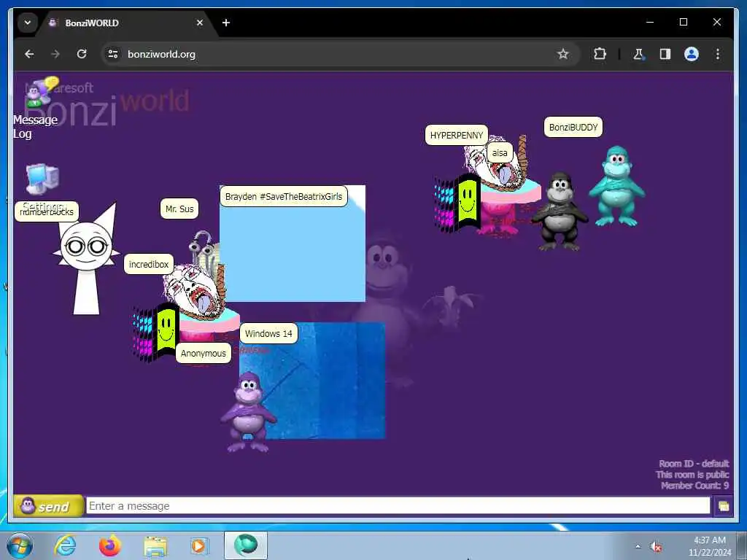Open the Settings computer icon

(x=42, y=179)
